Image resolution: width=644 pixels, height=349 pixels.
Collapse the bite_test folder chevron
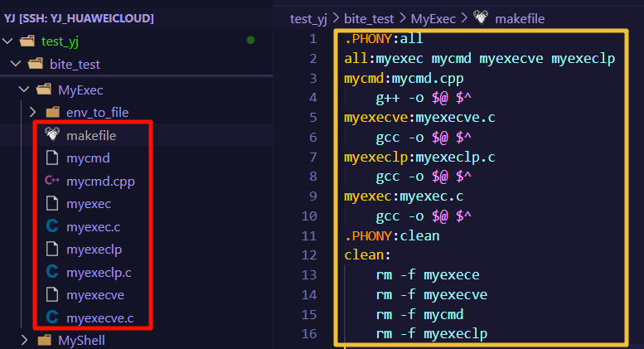point(16,64)
